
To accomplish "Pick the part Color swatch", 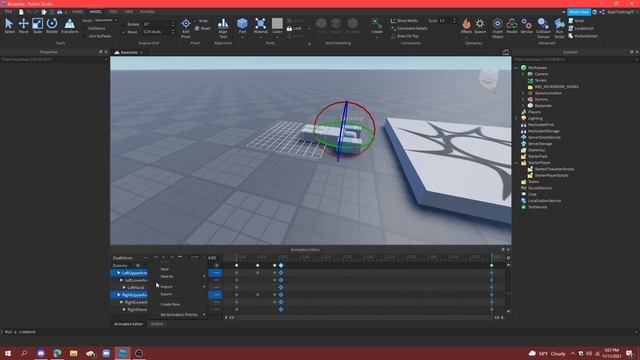I will (277, 23).
